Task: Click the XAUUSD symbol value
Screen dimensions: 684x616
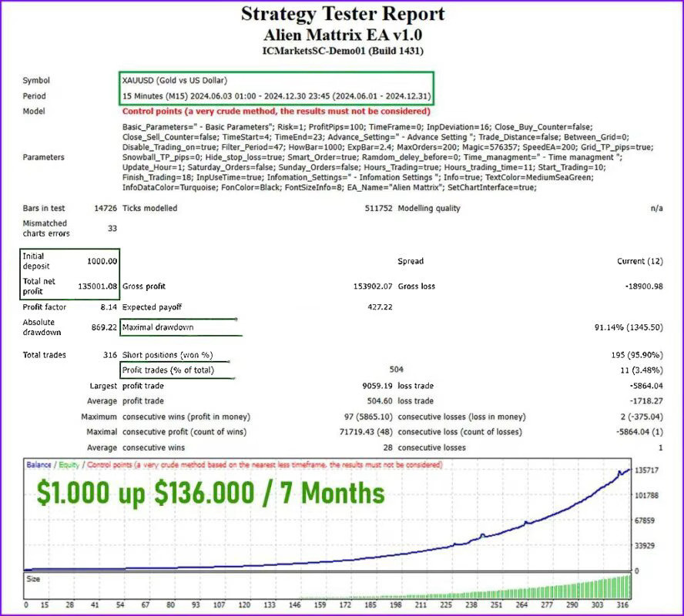Action: (175, 80)
